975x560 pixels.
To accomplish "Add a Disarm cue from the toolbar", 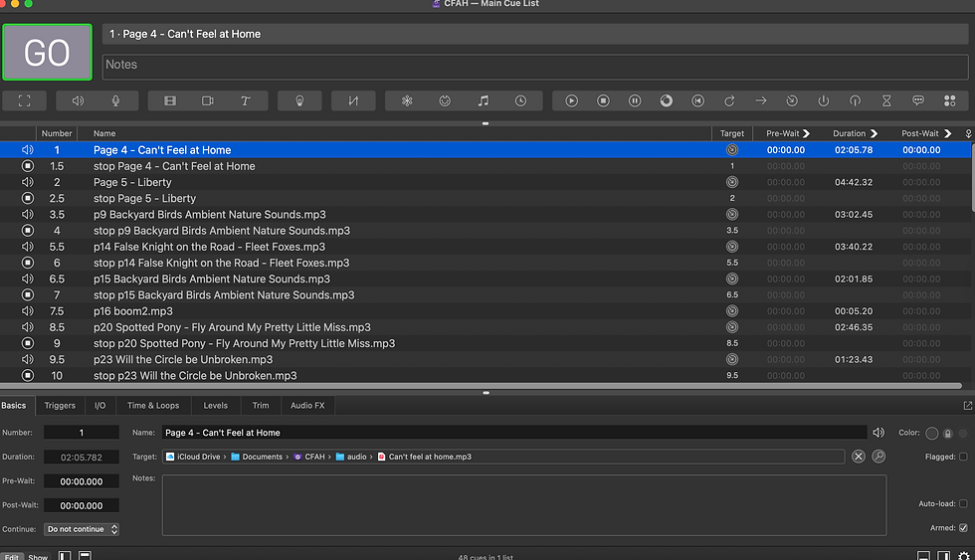I will [856, 100].
